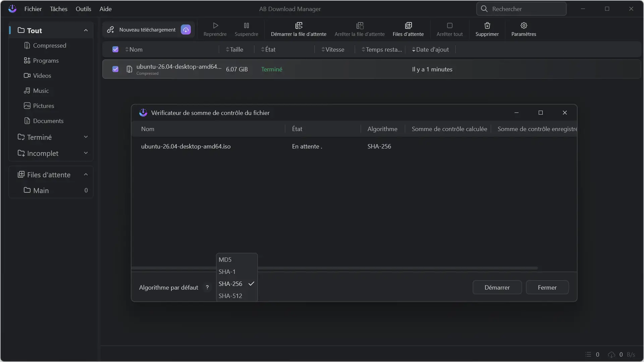Sort downloads by Temps restant column
Image resolution: width=644 pixels, height=362 pixels.
click(x=382, y=49)
